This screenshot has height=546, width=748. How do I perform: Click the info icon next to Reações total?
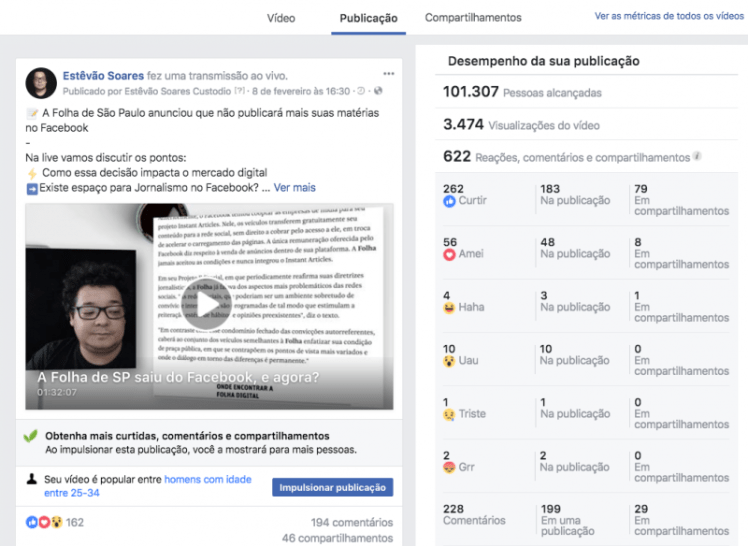click(697, 156)
